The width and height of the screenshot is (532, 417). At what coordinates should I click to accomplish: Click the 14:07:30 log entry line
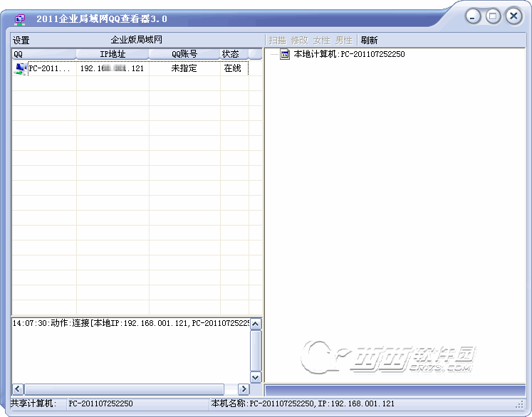[130, 323]
